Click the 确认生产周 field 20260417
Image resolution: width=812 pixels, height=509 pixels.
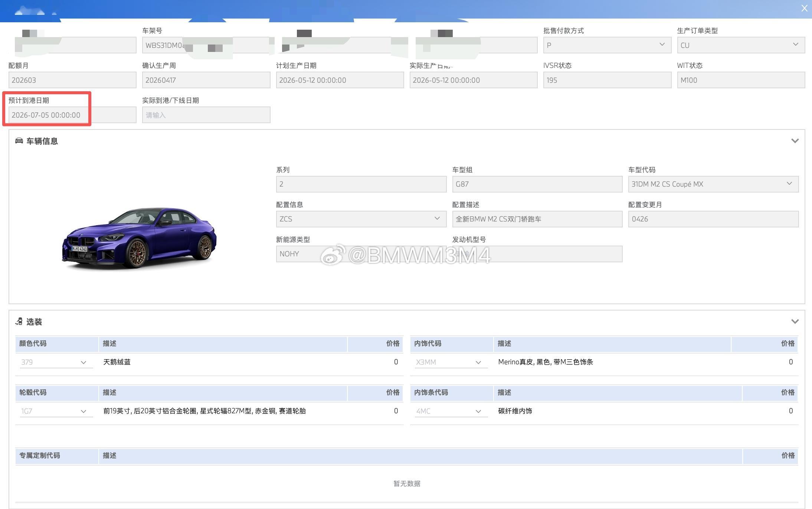coord(206,80)
